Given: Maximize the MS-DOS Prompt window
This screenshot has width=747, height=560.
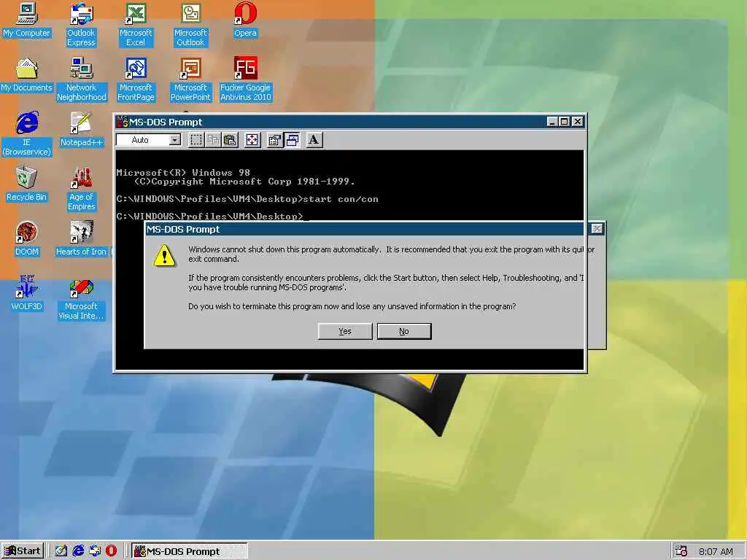Looking at the screenshot, I should 564,122.
